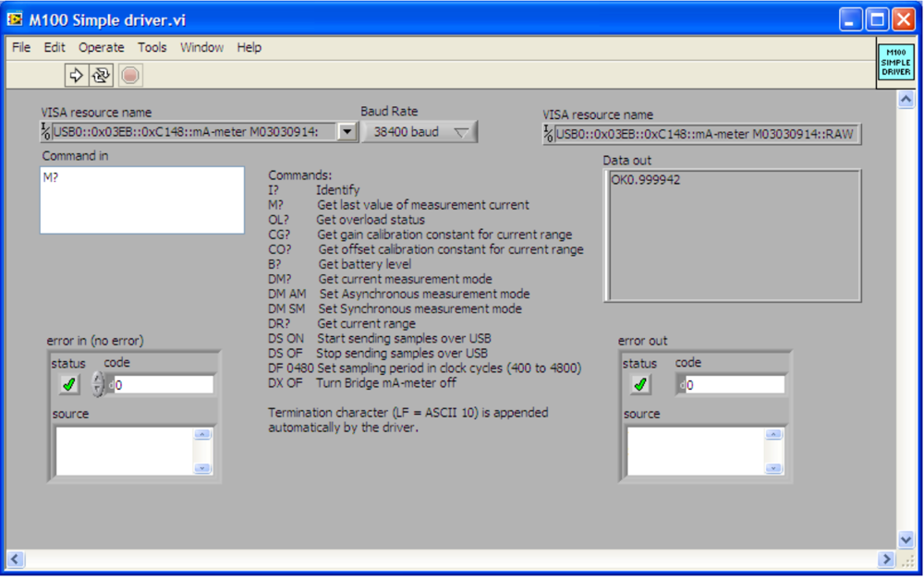Click in the Command in text box
Image resolution: width=924 pixels, height=578 pixels.
[x=141, y=199]
